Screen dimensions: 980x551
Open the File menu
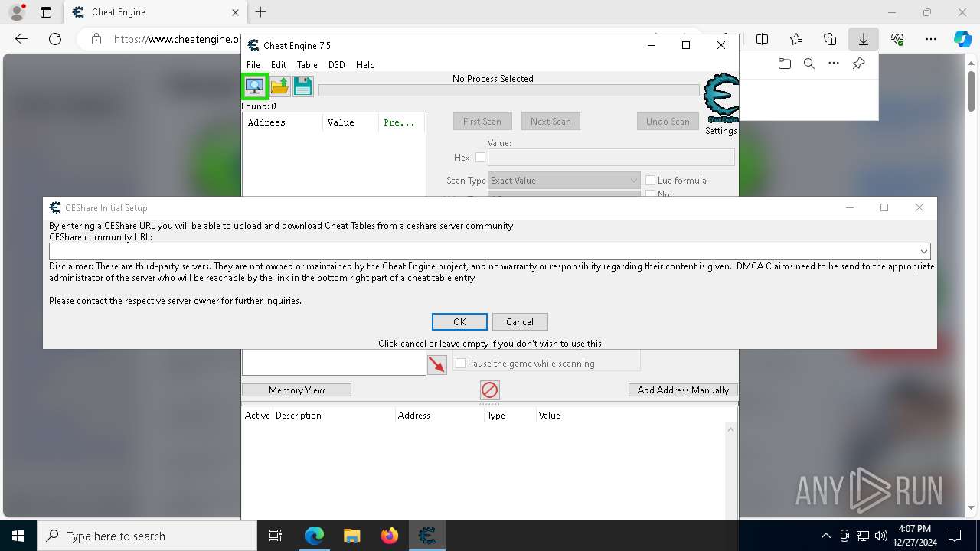coord(253,65)
